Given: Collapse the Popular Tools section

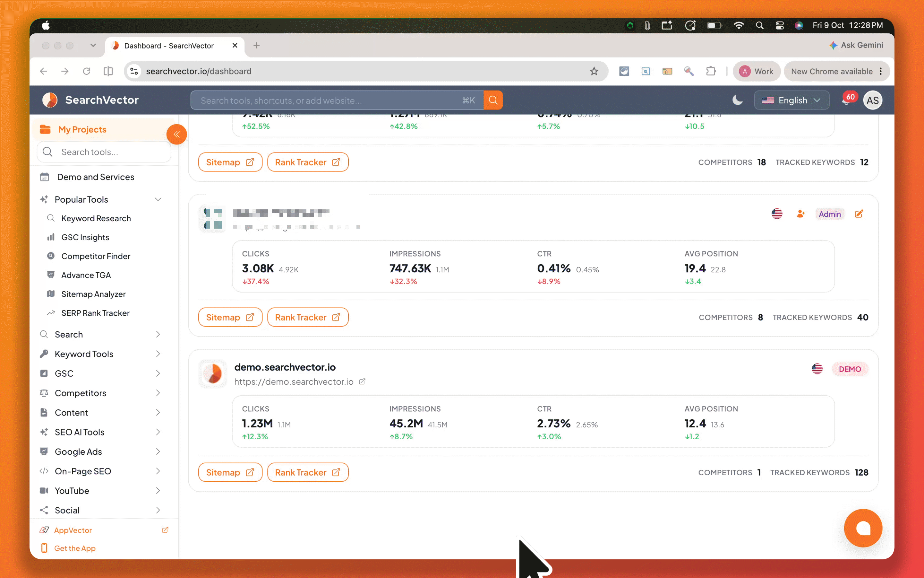Looking at the screenshot, I should (158, 199).
